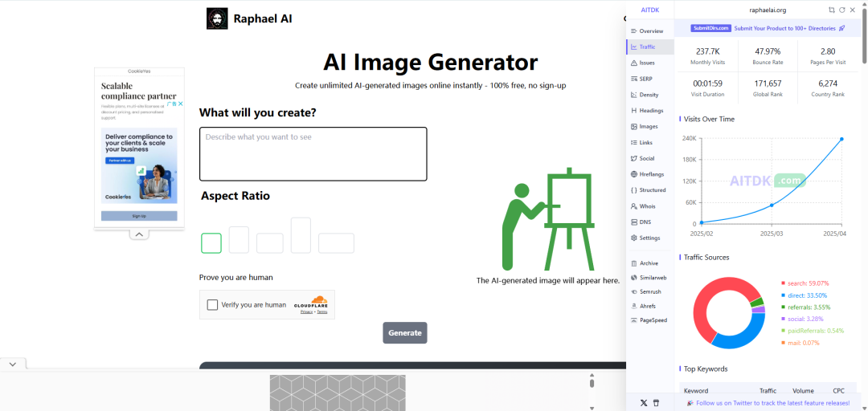Open the Similarweb external tool link

coord(650,278)
